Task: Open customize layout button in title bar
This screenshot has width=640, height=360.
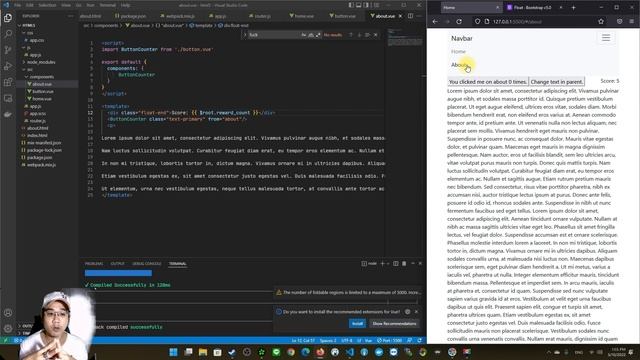Action: point(376,5)
